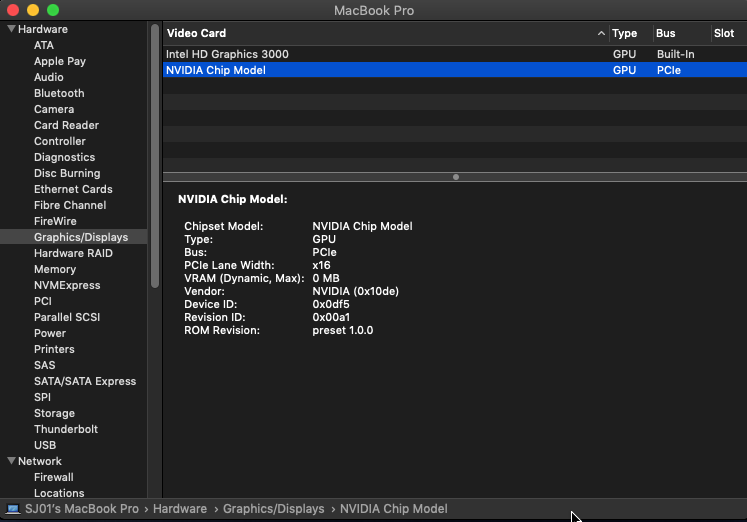Open Card Reader details

(66, 125)
